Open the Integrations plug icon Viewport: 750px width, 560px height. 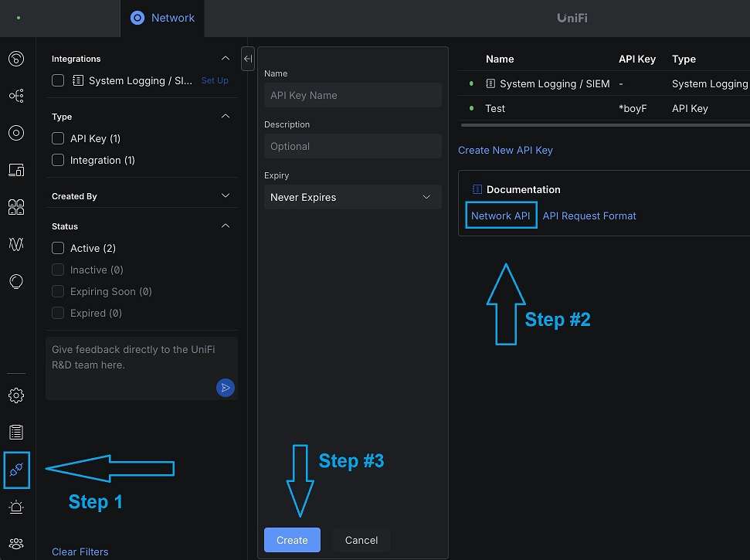coord(16,470)
